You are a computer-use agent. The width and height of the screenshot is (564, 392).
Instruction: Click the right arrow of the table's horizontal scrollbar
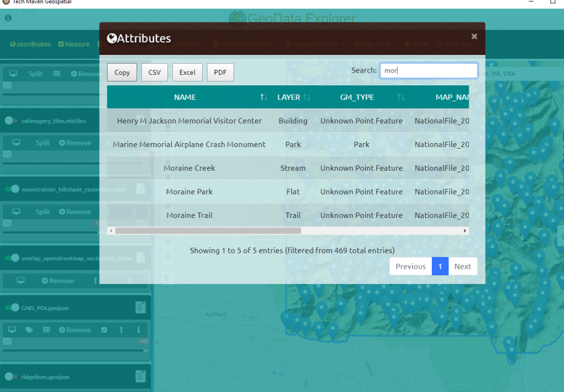pyautogui.click(x=465, y=231)
